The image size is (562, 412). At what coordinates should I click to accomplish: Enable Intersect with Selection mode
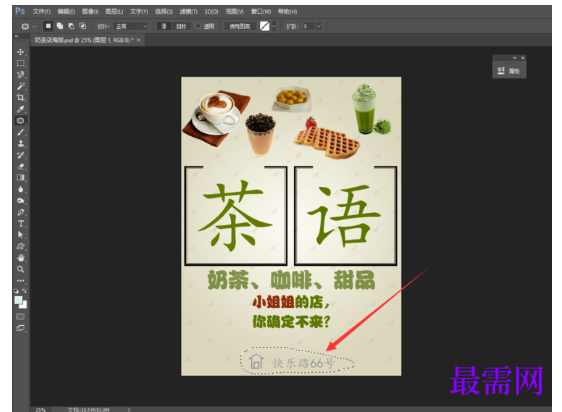82,26
